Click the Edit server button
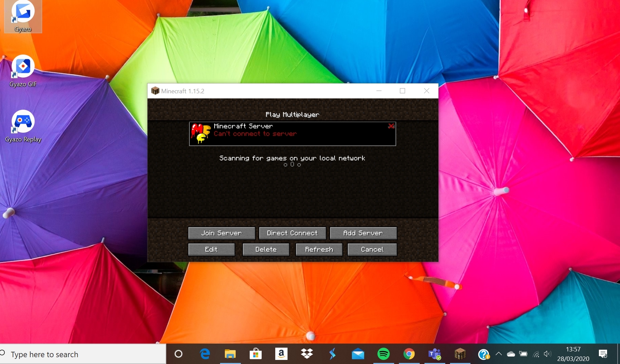The width and height of the screenshot is (620, 364). click(x=211, y=250)
